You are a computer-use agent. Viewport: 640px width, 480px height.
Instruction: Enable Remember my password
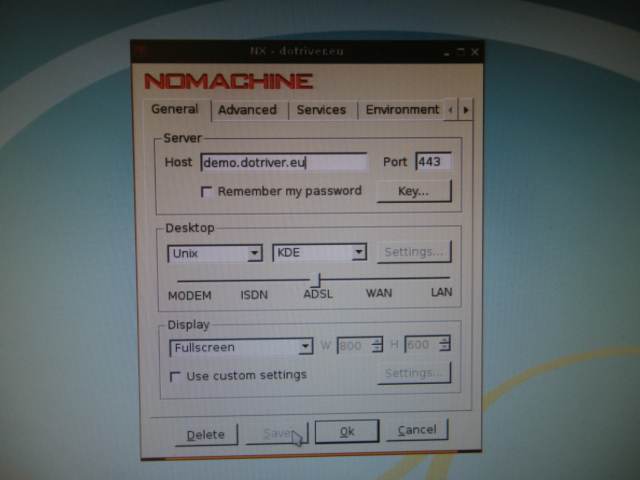[x=206, y=191]
